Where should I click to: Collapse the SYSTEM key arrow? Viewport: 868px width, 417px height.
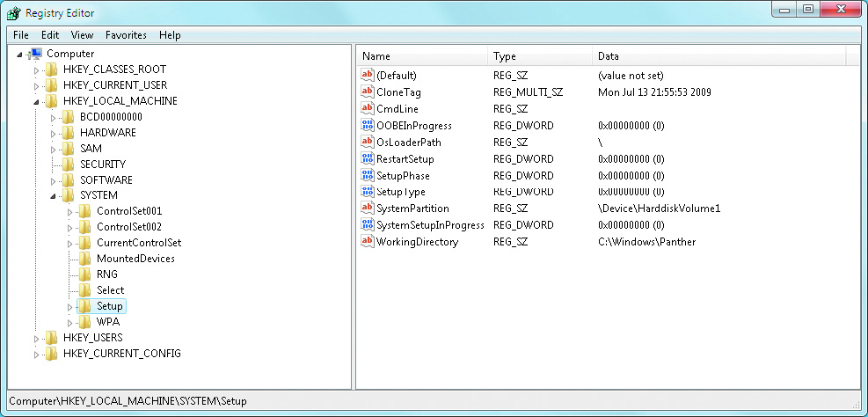(x=53, y=196)
